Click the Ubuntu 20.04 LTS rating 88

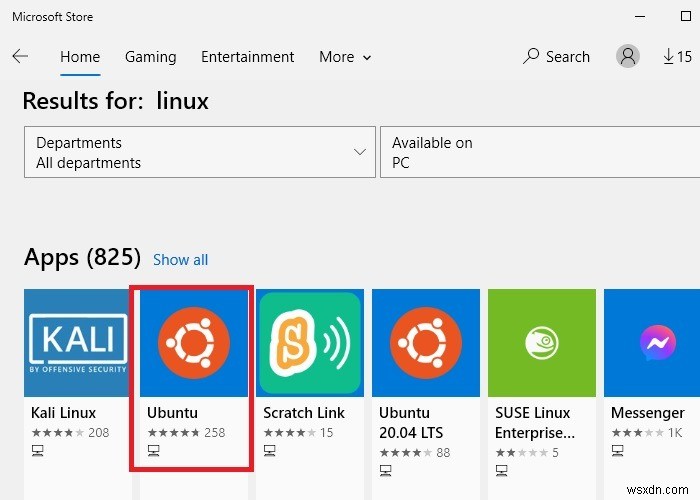415,453
